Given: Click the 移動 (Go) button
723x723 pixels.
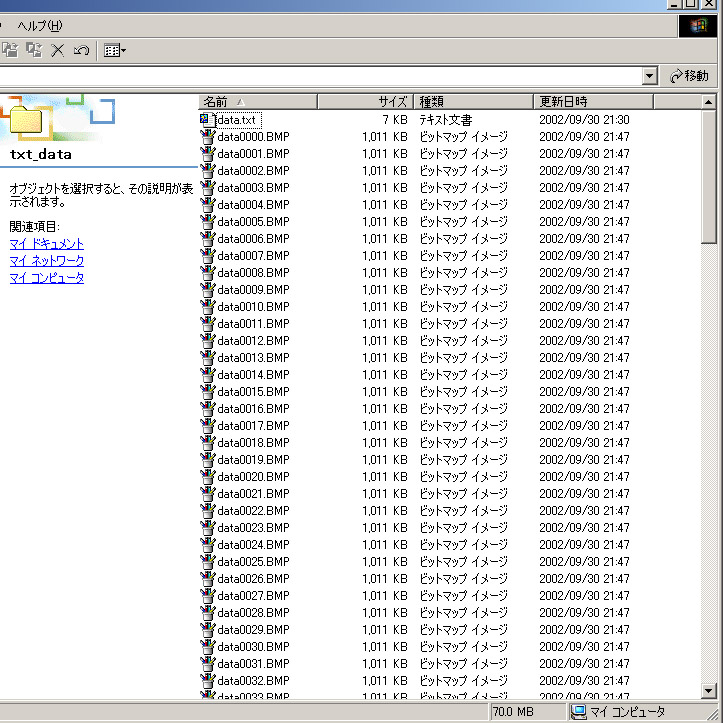Looking at the screenshot, I should (689, 76).
